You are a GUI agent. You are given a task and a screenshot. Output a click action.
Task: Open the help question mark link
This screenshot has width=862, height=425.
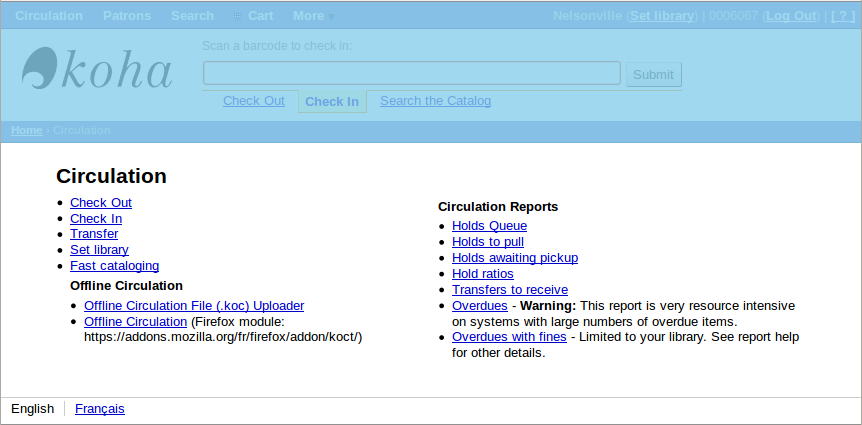tap(843, 16)
